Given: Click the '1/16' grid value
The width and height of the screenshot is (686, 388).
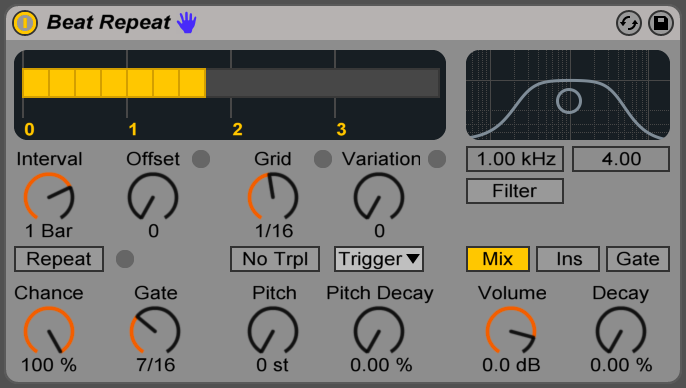Looking at the screenshot, I should (x=274, y=231).
